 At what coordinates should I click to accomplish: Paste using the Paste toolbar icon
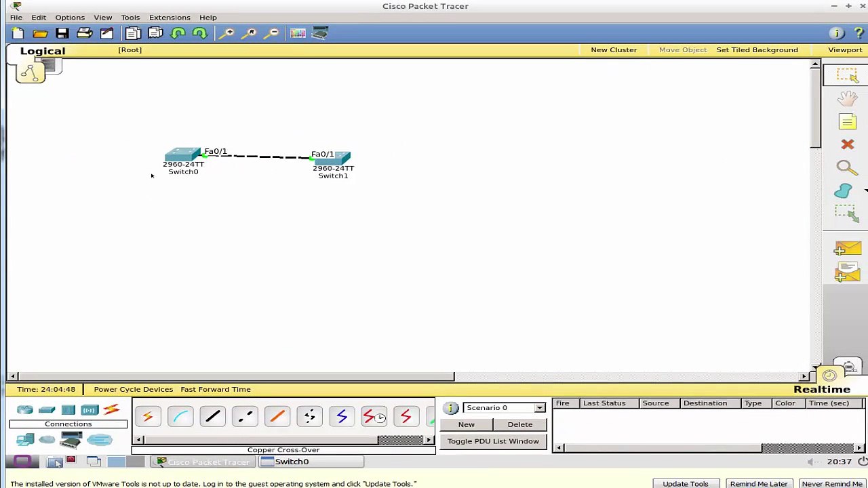155,33
